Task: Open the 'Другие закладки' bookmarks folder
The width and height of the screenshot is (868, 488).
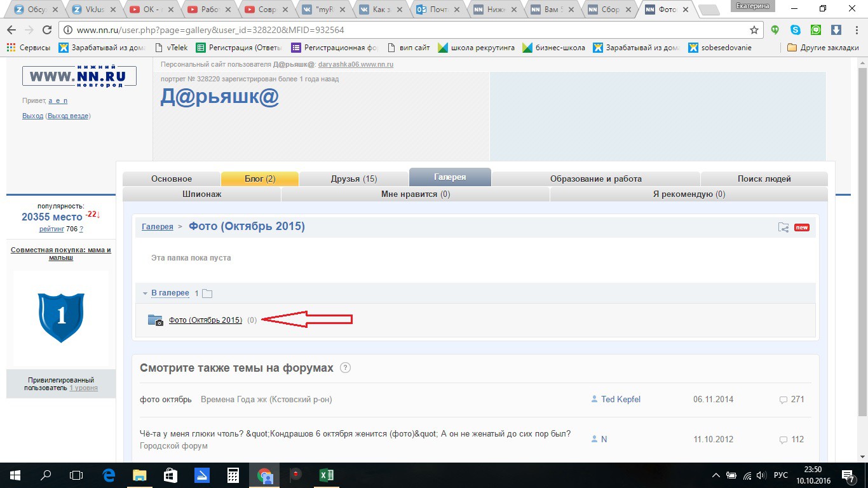Action: click(x=822, y=48)
